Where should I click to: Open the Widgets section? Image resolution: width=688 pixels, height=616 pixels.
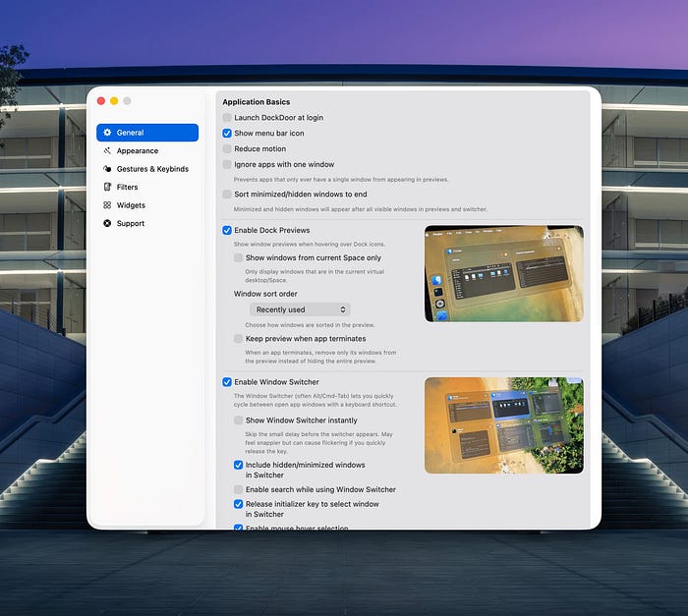click(x=147, y=205)
